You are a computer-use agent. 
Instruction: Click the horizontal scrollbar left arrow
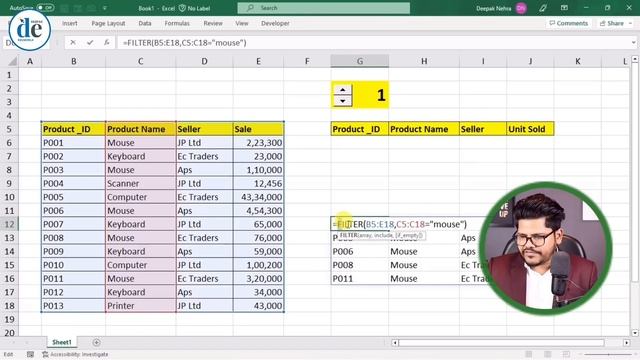tap(395, 343)
